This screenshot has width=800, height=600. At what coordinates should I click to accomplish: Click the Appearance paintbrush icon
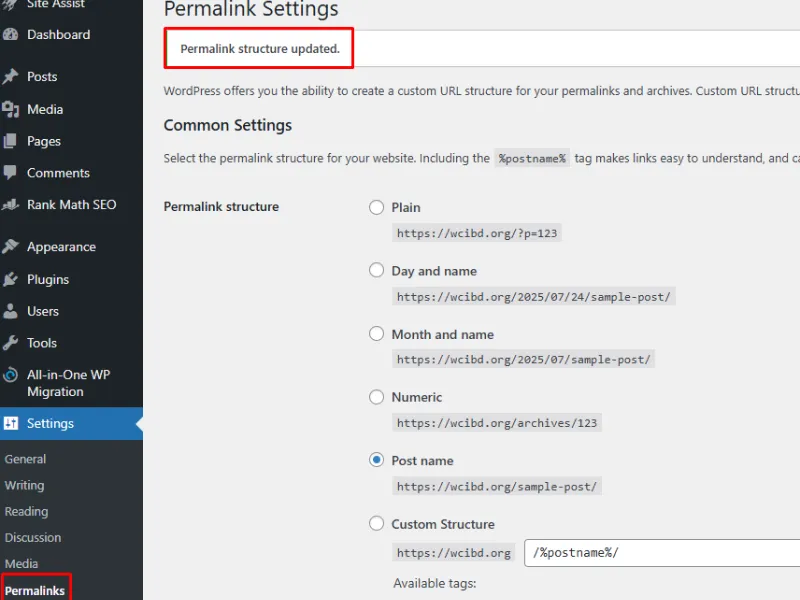point(10,247)
